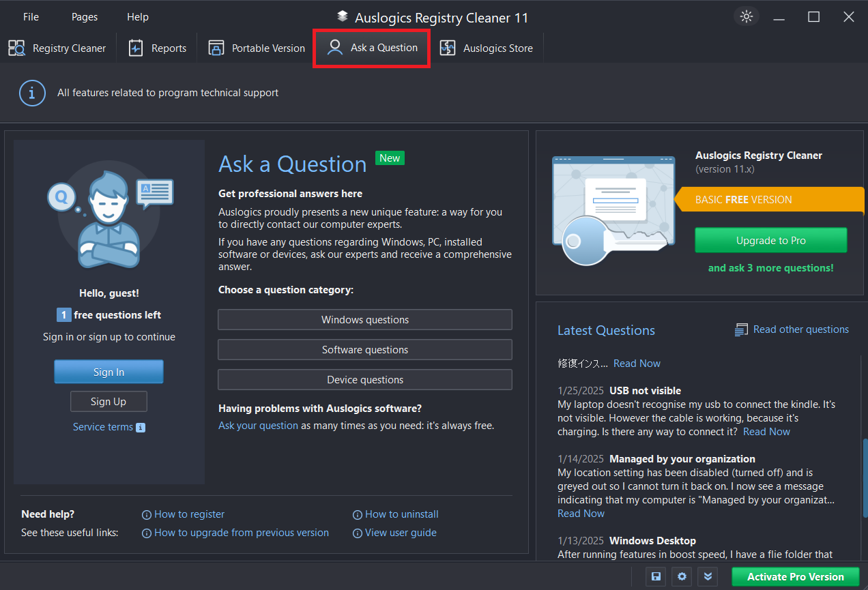The width and height of the screenshot is (868, 590).
Task: Click Read Now for Managed by your organization
Action: 581,514
